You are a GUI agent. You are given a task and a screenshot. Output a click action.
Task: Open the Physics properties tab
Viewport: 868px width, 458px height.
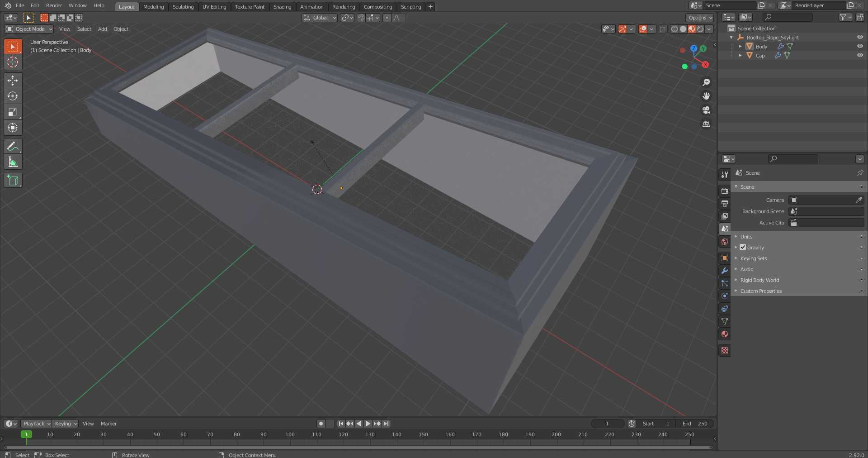[x=725, y=296]
